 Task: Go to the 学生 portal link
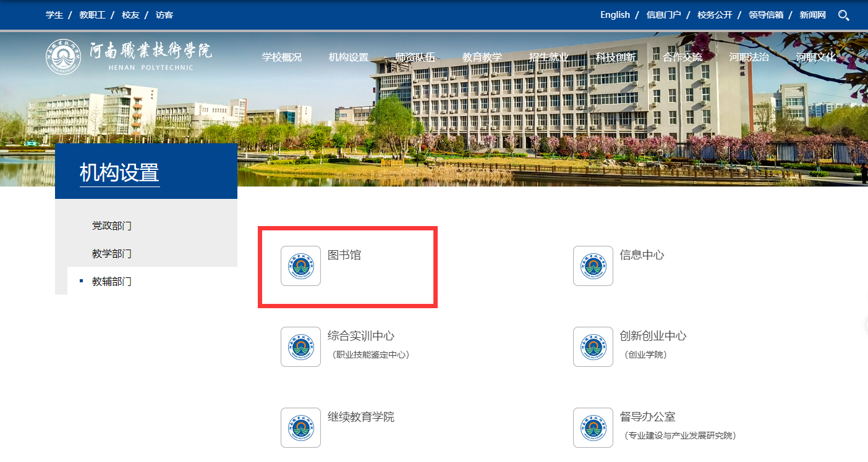click(54, 15)
